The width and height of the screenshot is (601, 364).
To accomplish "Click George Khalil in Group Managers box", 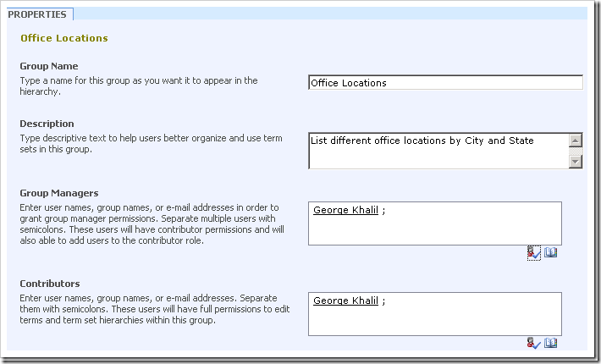I will (345, 210).
